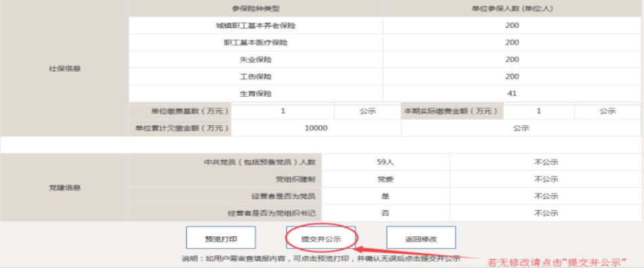
Task: Click 公示 cell next to 单位缴费基数
Action: pos(368,111)
